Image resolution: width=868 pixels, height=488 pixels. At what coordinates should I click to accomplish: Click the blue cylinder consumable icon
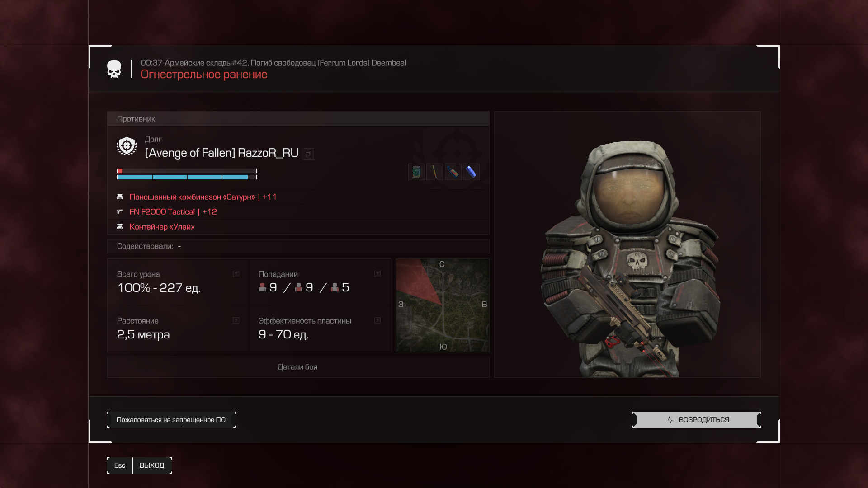(x=471, y=172)
